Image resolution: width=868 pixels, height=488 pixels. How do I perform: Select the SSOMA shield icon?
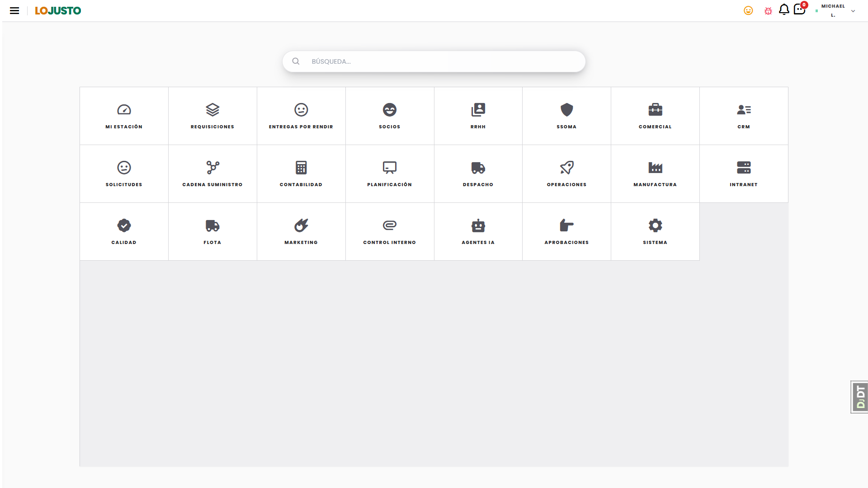point(566,110)
